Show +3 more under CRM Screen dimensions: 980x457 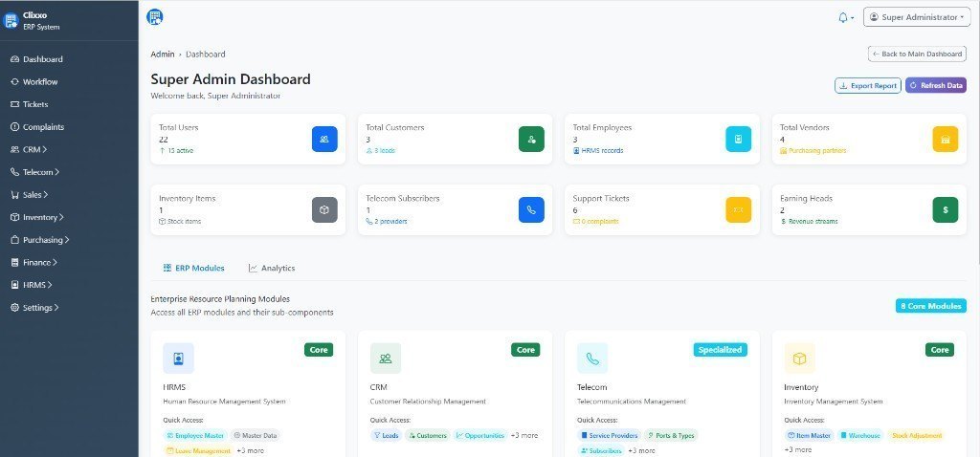tap(523, 435)
